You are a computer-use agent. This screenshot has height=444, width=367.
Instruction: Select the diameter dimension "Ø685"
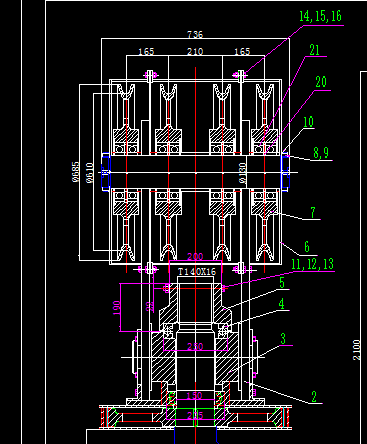pyautogui.click(x=76, y=172)
